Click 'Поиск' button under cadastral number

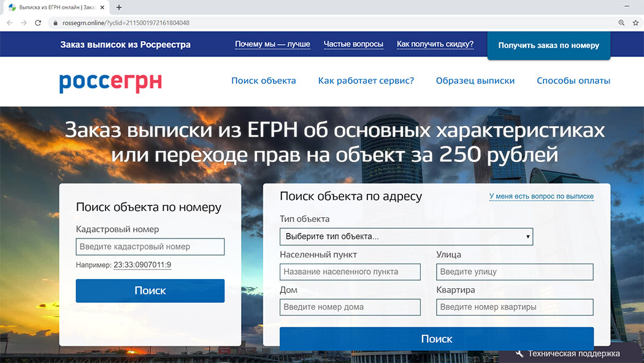[150, 291]
